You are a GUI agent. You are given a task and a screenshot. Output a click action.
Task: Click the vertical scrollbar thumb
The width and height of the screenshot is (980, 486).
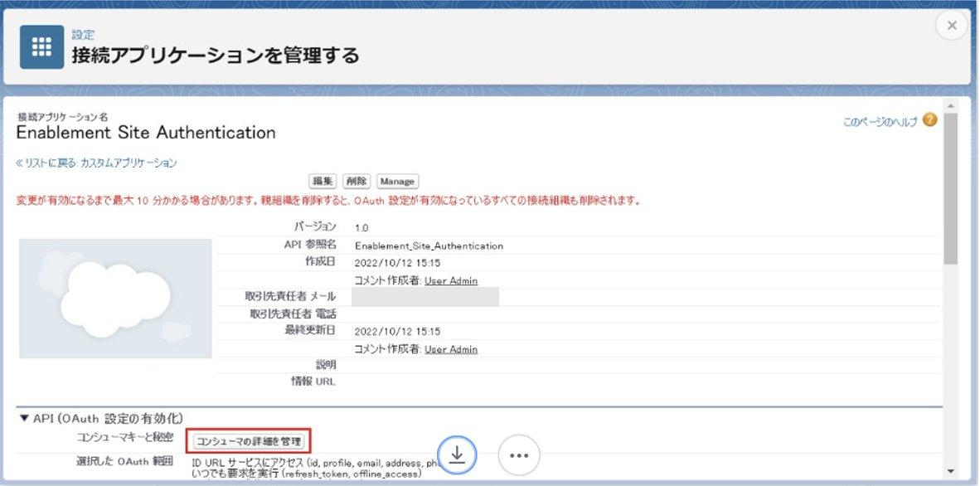[951, 187]
